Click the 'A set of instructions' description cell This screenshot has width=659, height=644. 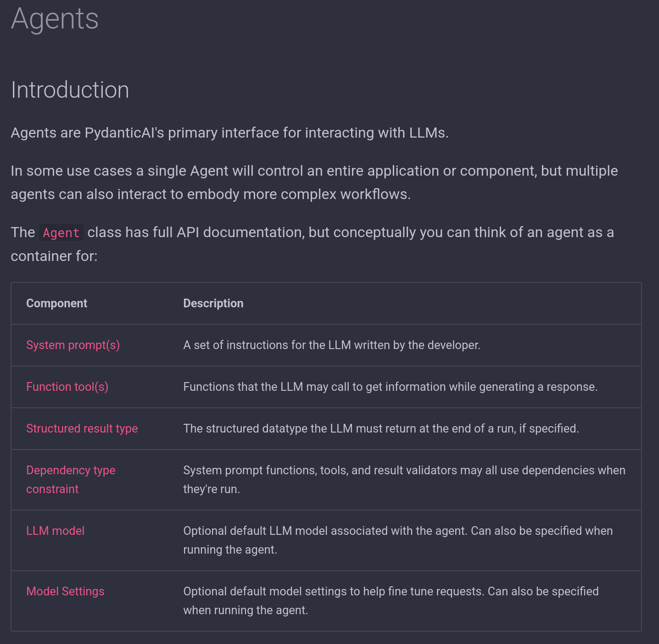332,345
